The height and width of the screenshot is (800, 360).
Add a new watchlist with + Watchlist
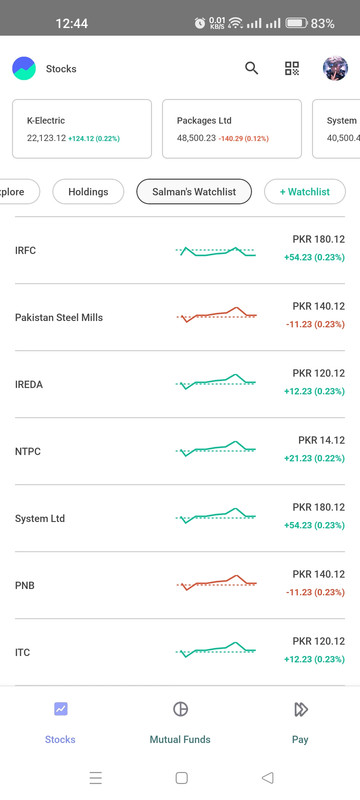(x=304, y=192)
